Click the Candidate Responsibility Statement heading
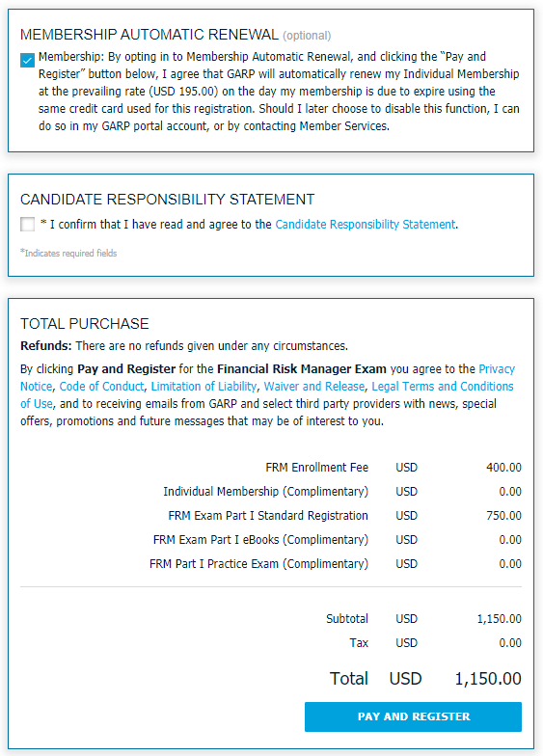 pyautogui.click(x=168, y=199)
